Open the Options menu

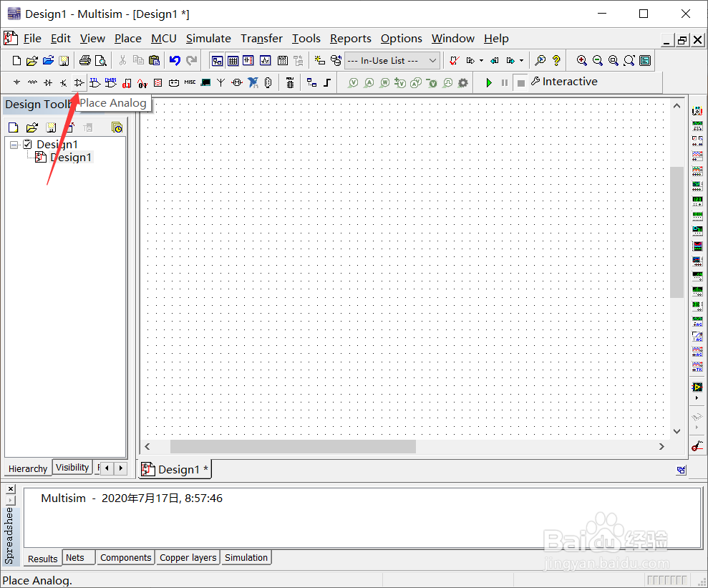(401, 39)
